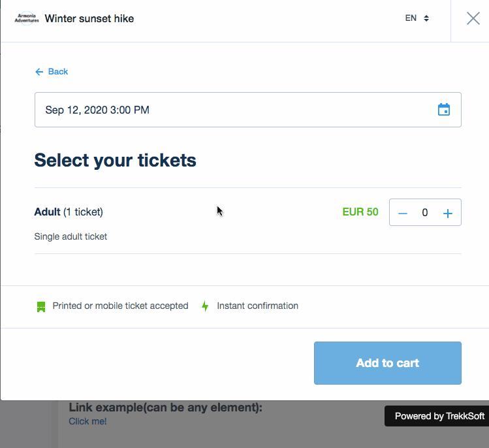
Task: Click the Select your tickets heading
Action: coord(115,160)
